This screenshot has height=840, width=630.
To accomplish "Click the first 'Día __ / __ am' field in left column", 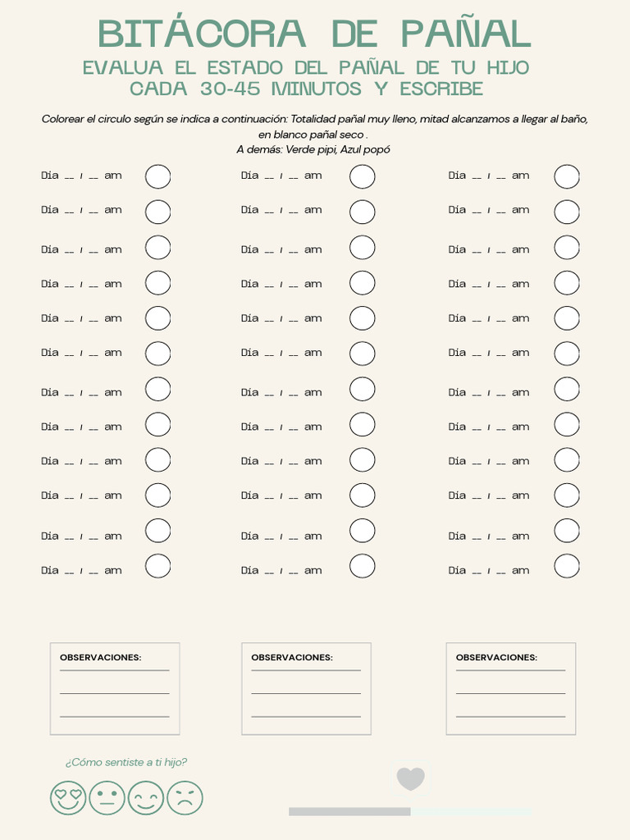I will coord(81,176).
